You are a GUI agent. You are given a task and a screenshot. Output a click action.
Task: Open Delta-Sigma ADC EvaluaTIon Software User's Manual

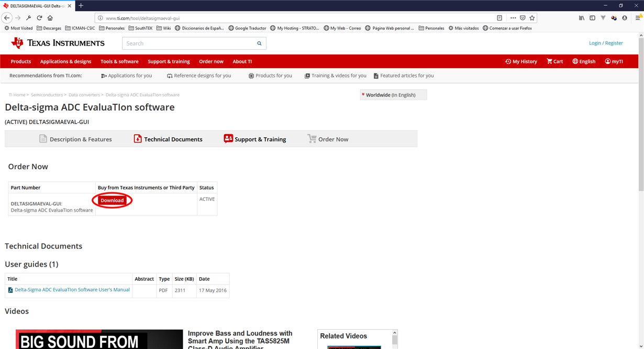pos(72,290)
